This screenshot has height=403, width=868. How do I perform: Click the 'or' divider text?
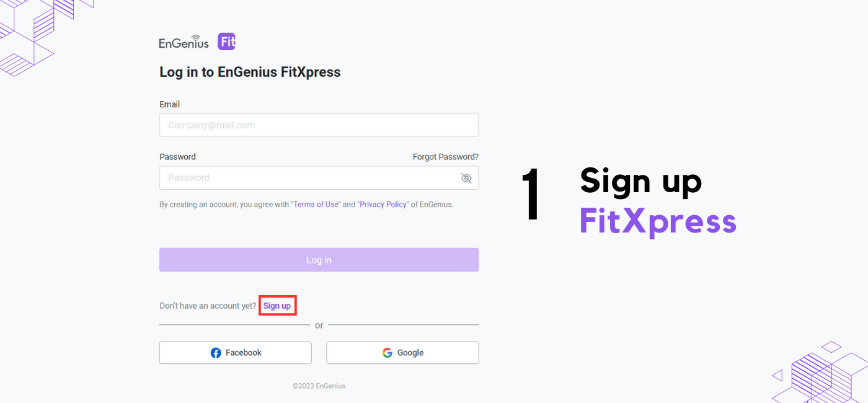pyautogui.click(x=319, y=325)
